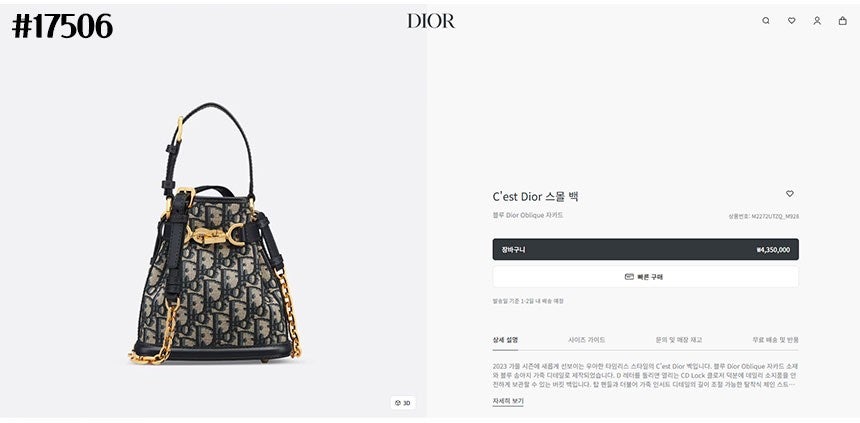This screenshot has width=860, height=423.
Task: Click card icon on 빠른 구매 button
Action: tap(629, 277)
